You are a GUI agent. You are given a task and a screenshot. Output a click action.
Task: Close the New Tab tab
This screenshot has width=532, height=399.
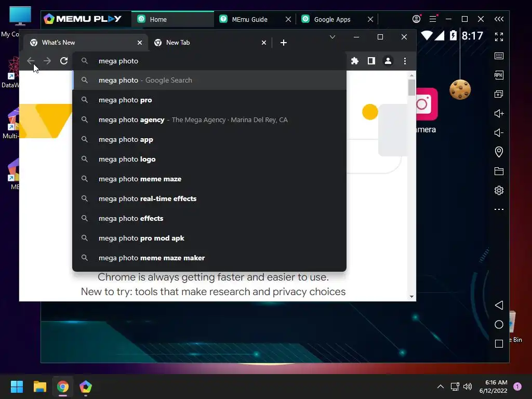(263, 43)
